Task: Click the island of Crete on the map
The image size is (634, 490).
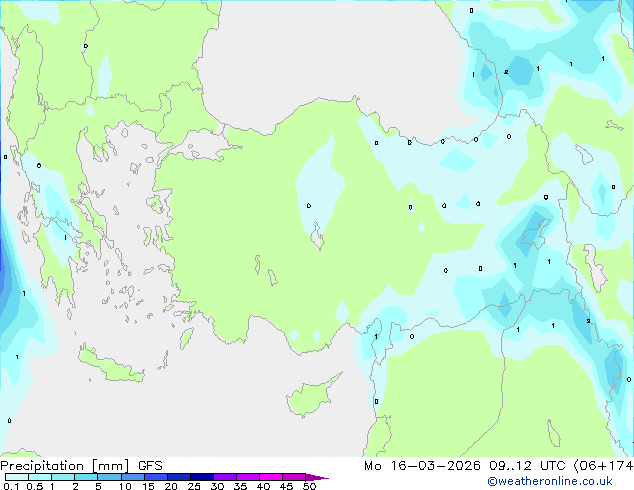Action: (111, 364)
